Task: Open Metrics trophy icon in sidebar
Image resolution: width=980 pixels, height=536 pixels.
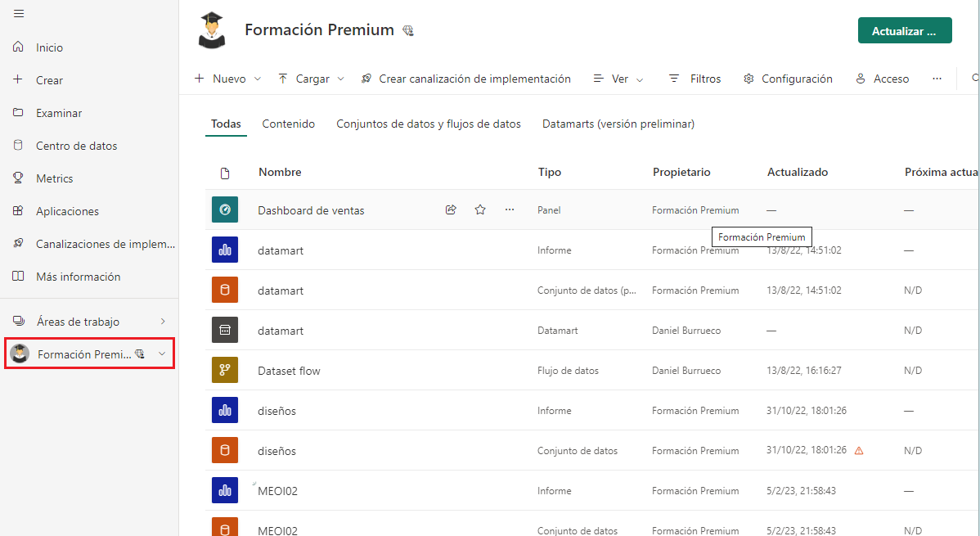Action: click(x=18, y=178)
